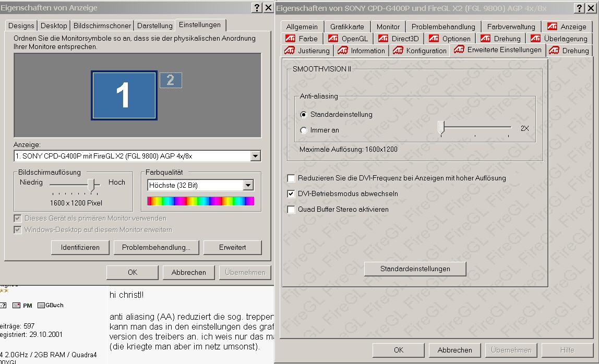Click the forum greeting hi christl!

126,295
